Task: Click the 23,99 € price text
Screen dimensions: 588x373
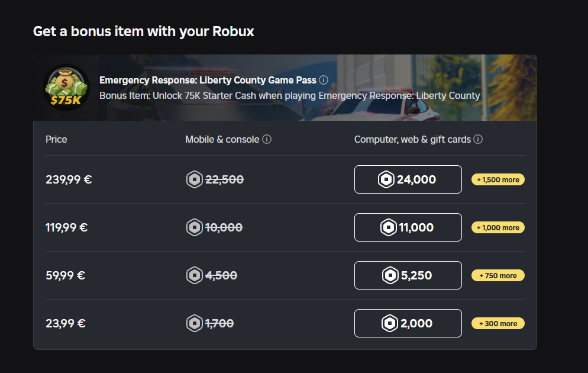Action: [x=66, y=323]
